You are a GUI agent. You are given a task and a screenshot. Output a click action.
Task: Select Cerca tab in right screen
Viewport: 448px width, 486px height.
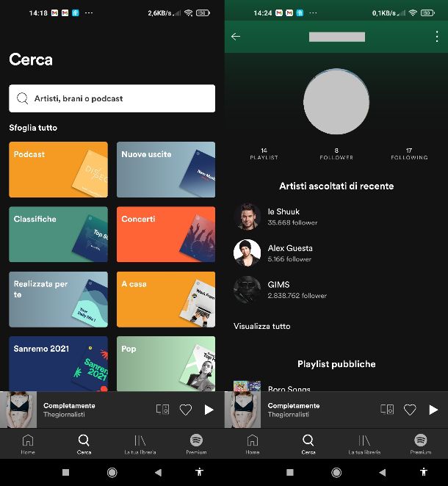308,444
